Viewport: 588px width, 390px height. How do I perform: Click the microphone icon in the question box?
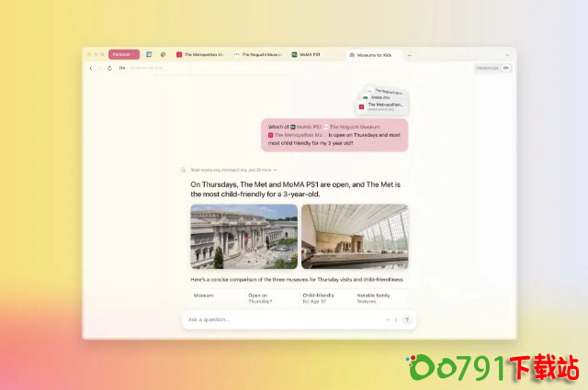[396, 319]
